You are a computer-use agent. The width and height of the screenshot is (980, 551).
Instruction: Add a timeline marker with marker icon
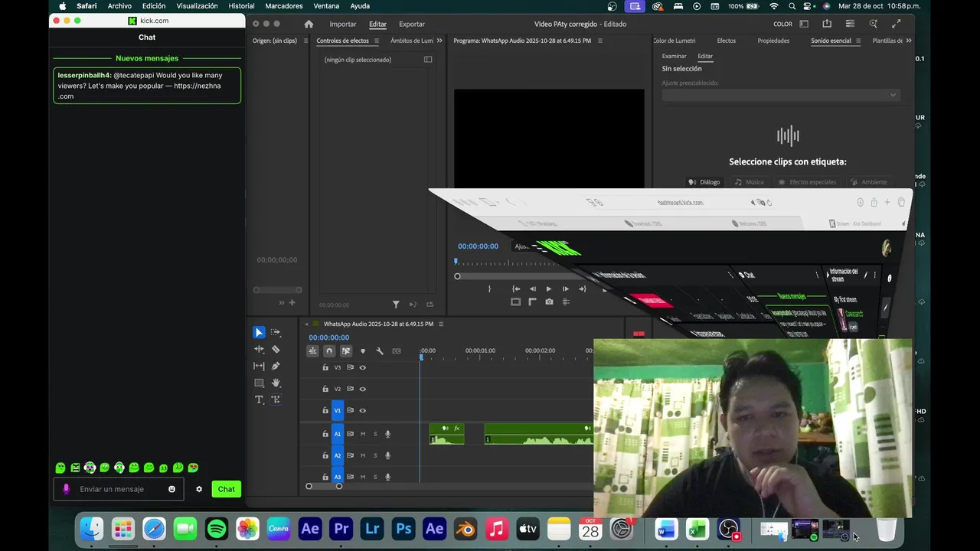[x=363, y=351]
